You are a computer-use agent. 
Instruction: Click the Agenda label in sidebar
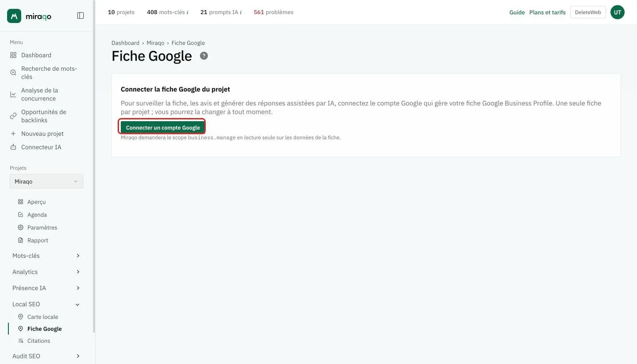tap(37, 215)
